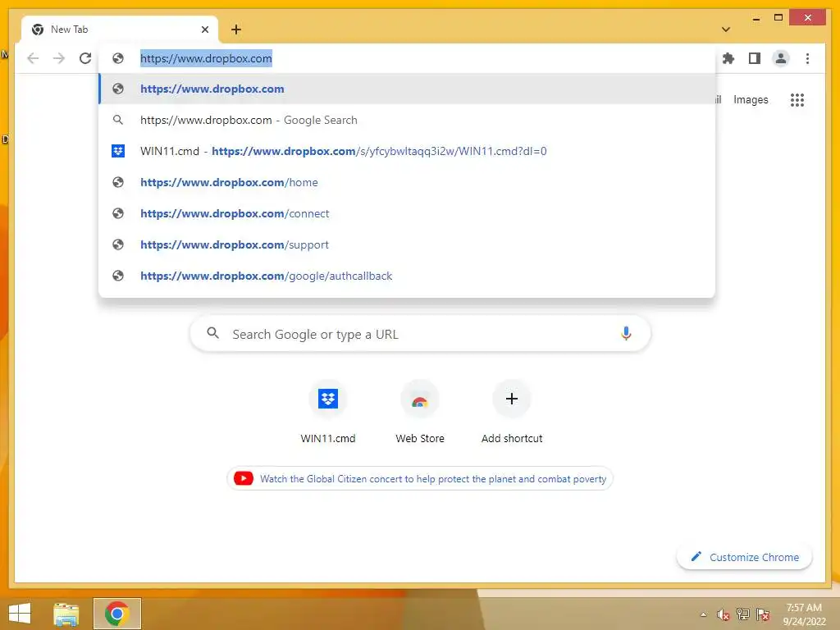Image resolution: width=840 pixels, height=630 pixels.
Task: Click the Customize Chrome button
Action: (x=744, y=557)
